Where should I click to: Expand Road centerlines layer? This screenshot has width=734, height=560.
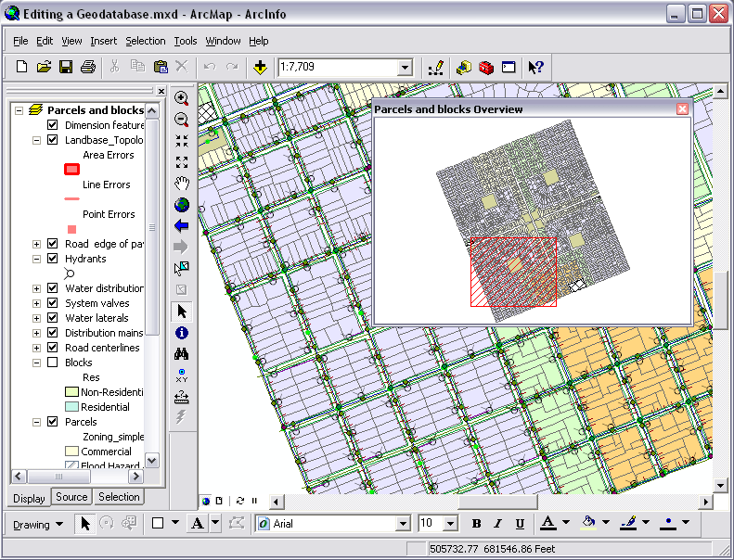tap(36, 348)
